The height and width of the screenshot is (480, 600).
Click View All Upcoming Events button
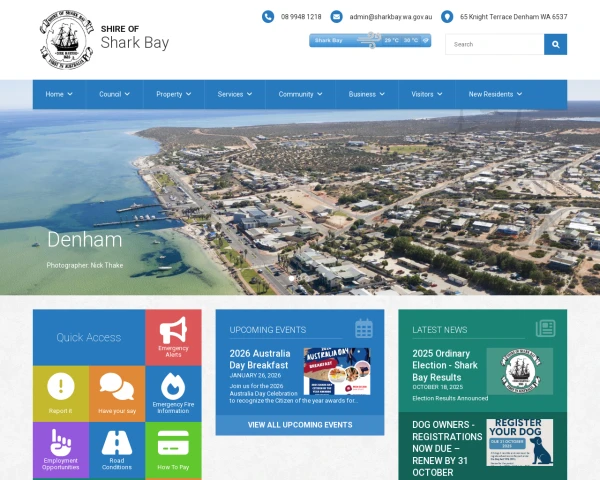[x=300, y=425]
